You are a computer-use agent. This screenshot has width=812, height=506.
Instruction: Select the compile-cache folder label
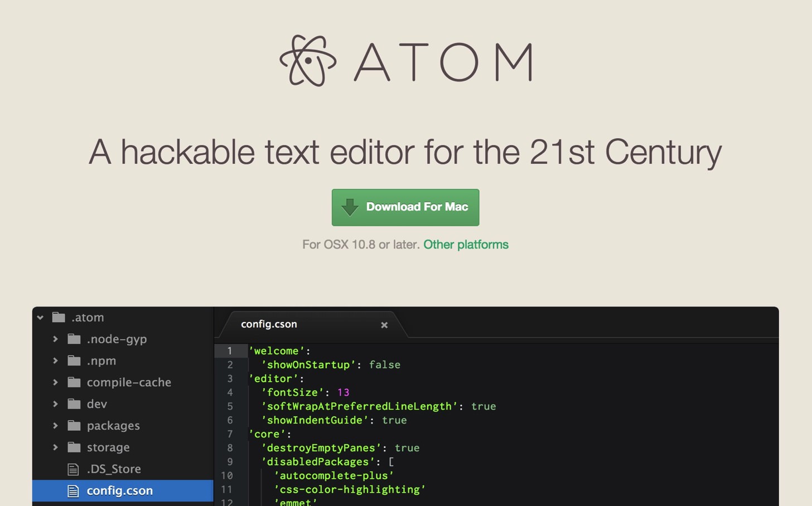[x=129, y=382]
